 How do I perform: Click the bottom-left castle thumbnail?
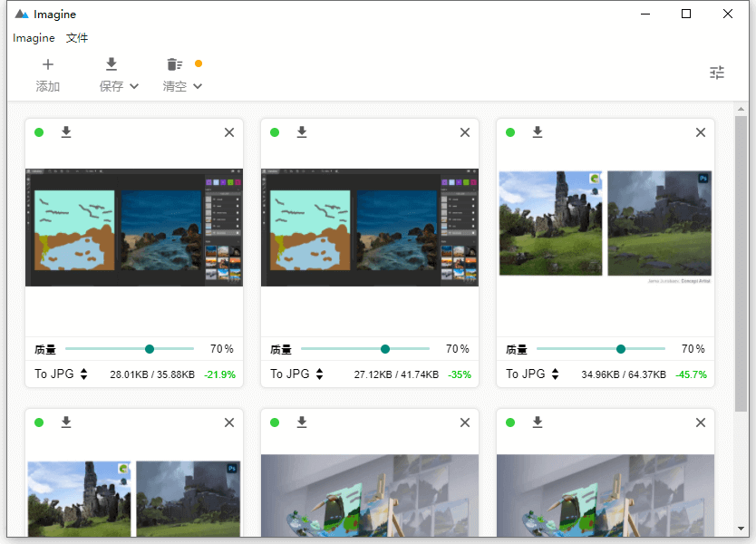point(134,499)
